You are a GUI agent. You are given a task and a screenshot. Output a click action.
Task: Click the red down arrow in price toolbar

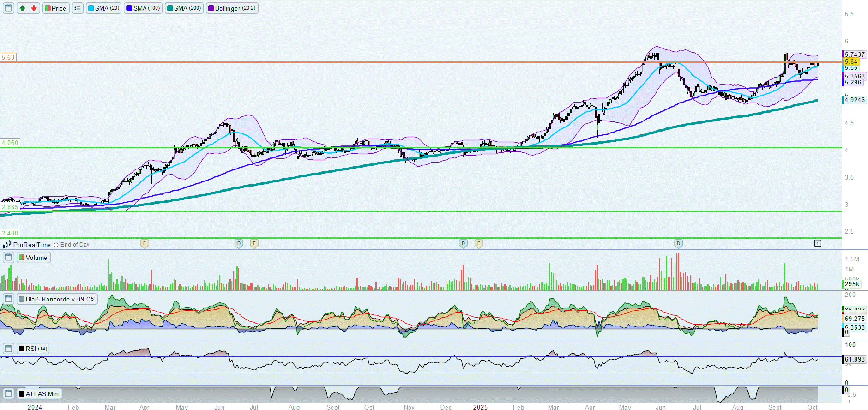(34, 8)
